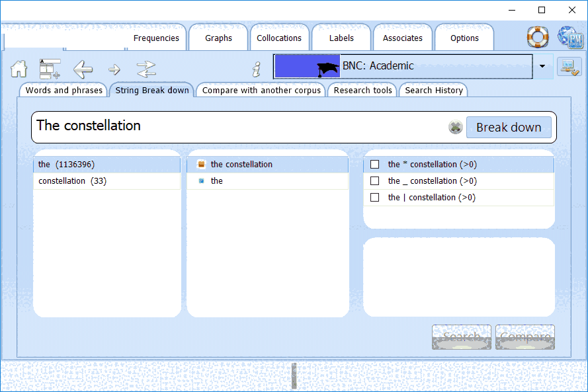Check the 'the * constellation' checkbox
Viewport: 588px width, 392px height.
[x=375, y=165]
